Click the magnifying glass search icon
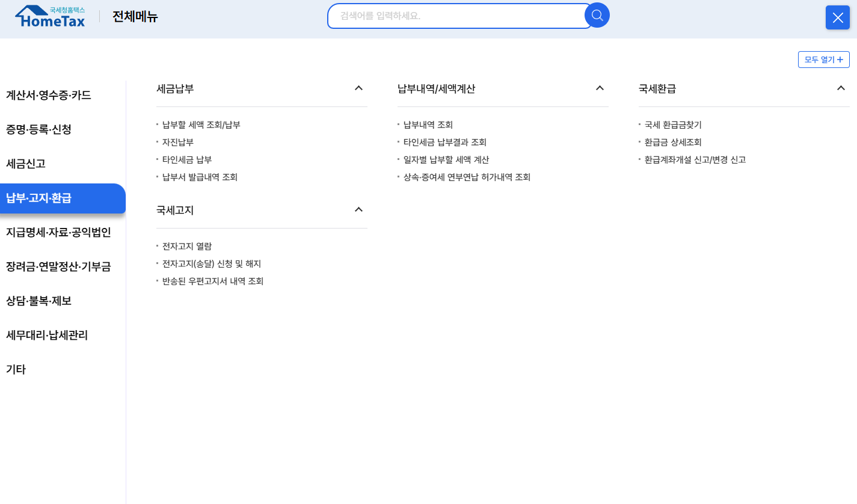This screenshot has height=504, width=857. [x=597, y=16]
